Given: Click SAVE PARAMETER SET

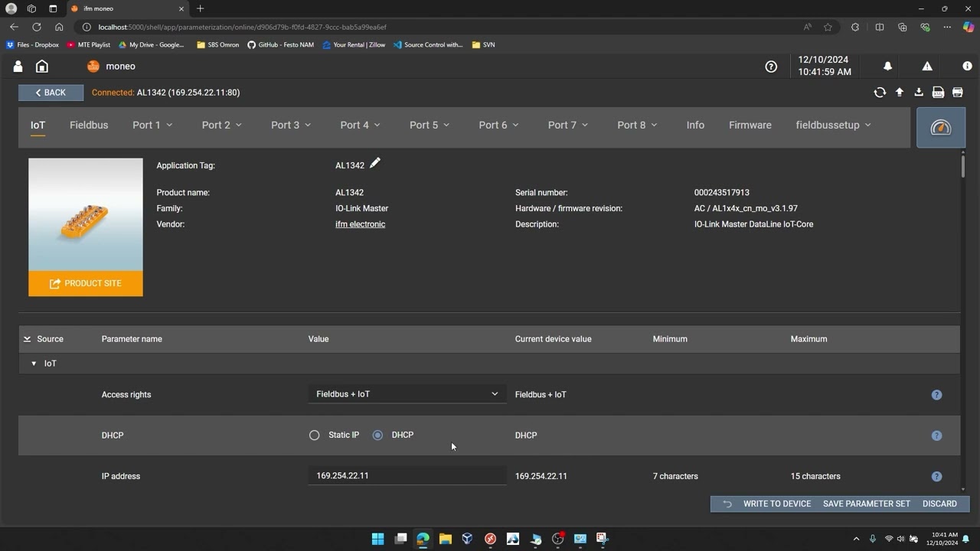Looking at the screenshot, I should click(x=867, y=504).
